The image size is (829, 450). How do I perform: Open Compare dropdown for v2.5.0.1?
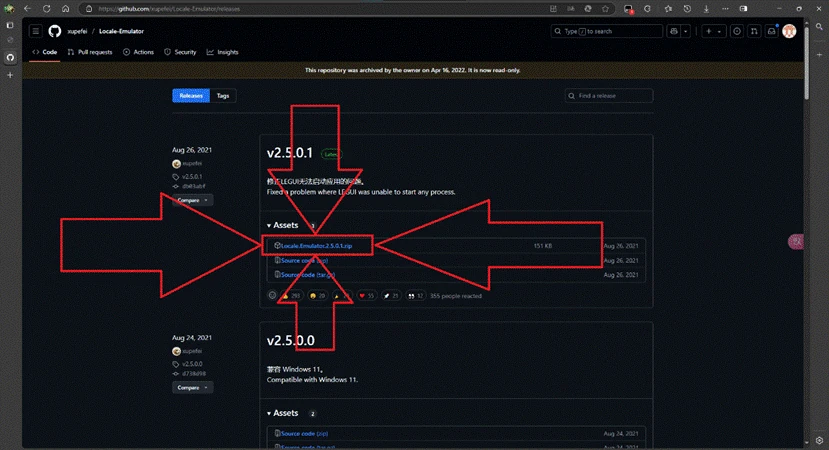tap(192, 200)
